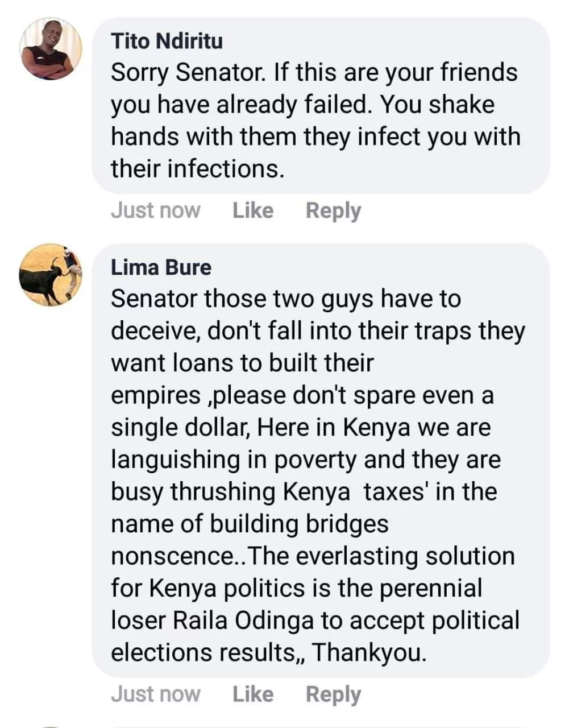Select Tito Ndiritu's comment bubble
Screen dimensions: 569x728
(x=321, y=106)
